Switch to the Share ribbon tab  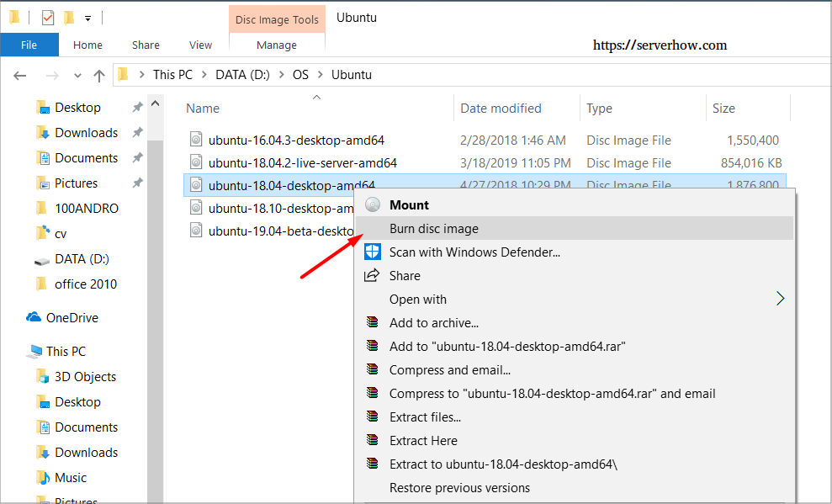146,45
